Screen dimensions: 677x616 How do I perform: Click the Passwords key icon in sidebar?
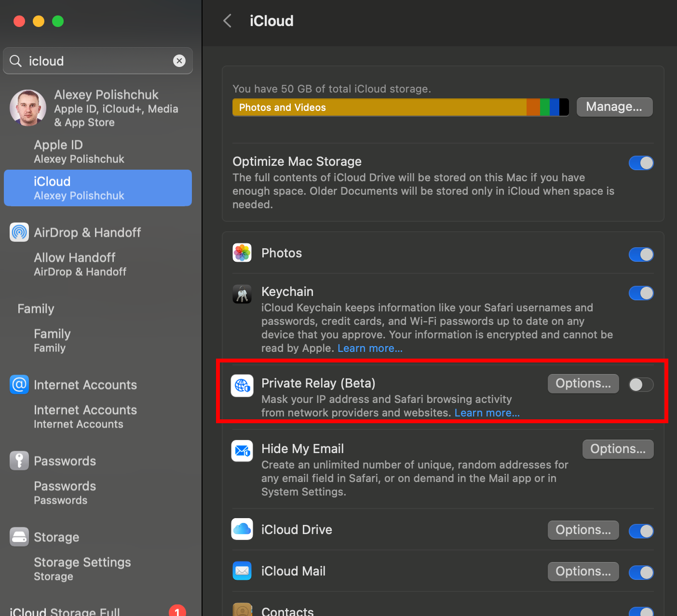click(19, 461)
